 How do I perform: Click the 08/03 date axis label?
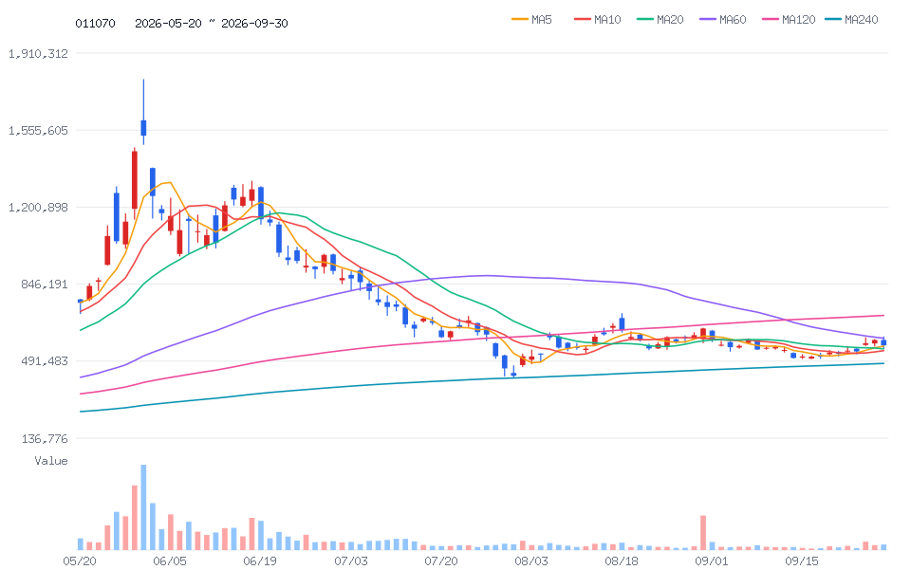531,561
